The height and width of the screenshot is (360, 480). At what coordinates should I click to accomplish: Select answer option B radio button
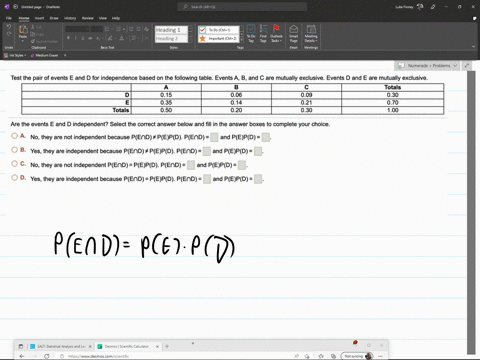[x=14, y=150]
